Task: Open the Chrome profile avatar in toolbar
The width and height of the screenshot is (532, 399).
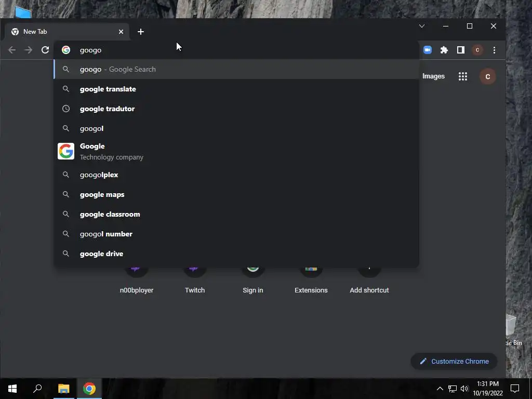Action: [x=477, y=50]
